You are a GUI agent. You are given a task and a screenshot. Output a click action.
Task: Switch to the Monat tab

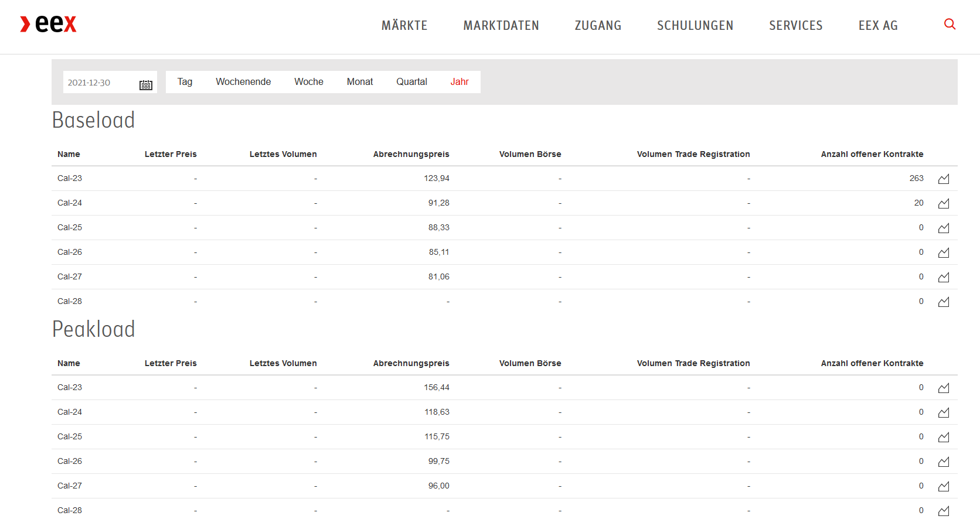(x=360, y=82)
